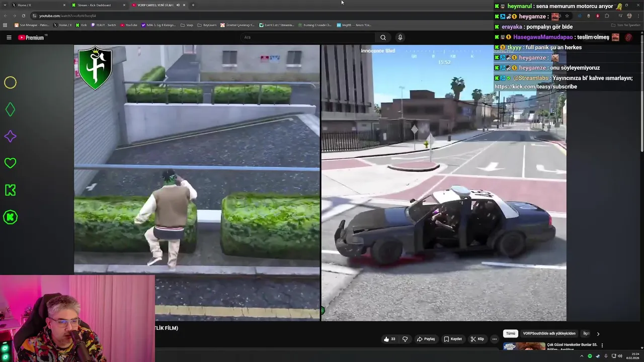Screen dimensions: 644x362
Task: Show next filter chips with arrow
Action: coord(598,333)
